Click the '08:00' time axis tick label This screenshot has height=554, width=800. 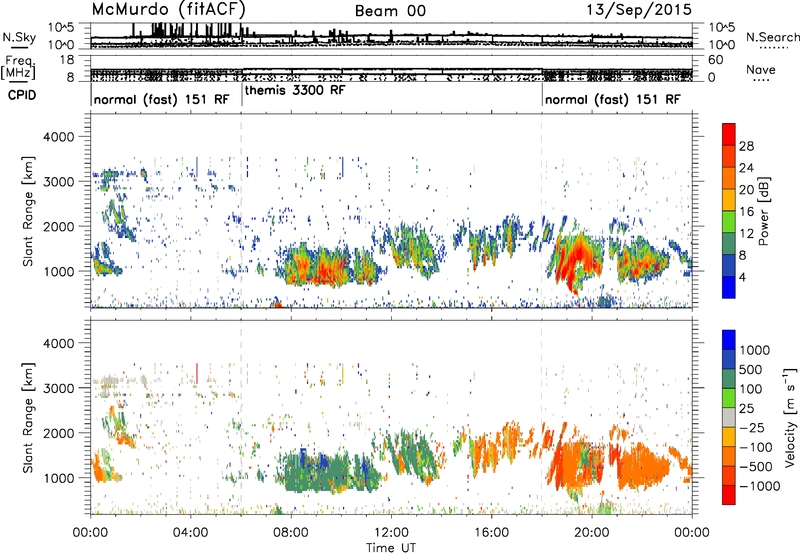(x=291, y=533)
